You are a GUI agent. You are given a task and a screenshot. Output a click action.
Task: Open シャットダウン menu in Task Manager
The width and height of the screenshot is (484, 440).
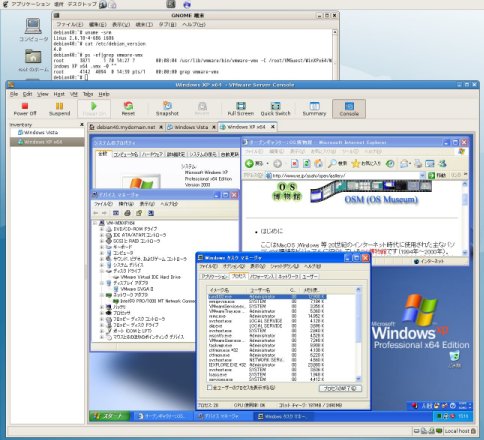point(284,266)
